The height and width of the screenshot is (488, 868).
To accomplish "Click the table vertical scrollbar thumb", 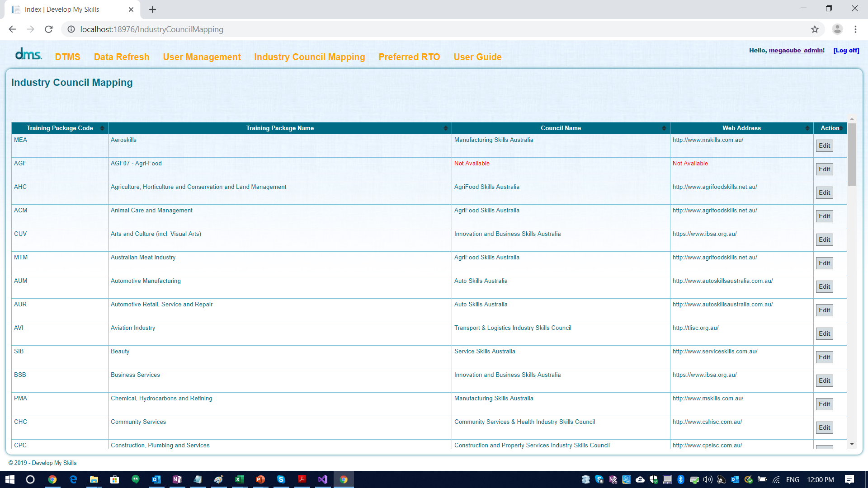I will click(852, 155).
